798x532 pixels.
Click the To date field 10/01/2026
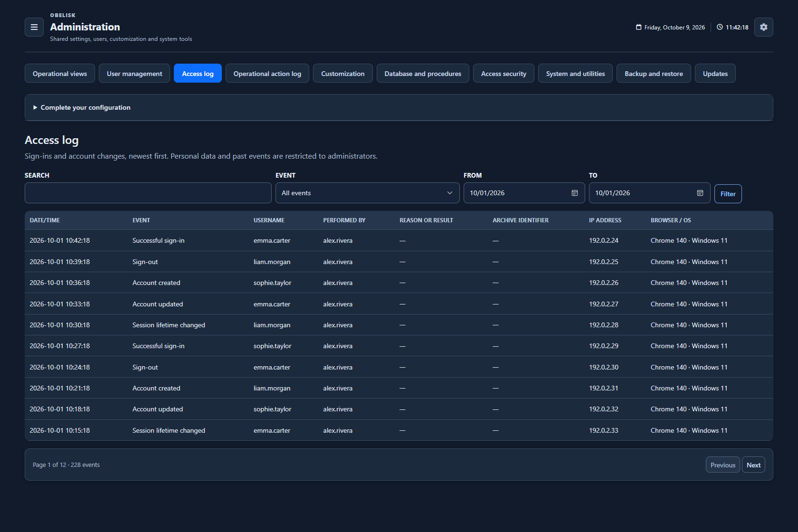tap(650, 193)
